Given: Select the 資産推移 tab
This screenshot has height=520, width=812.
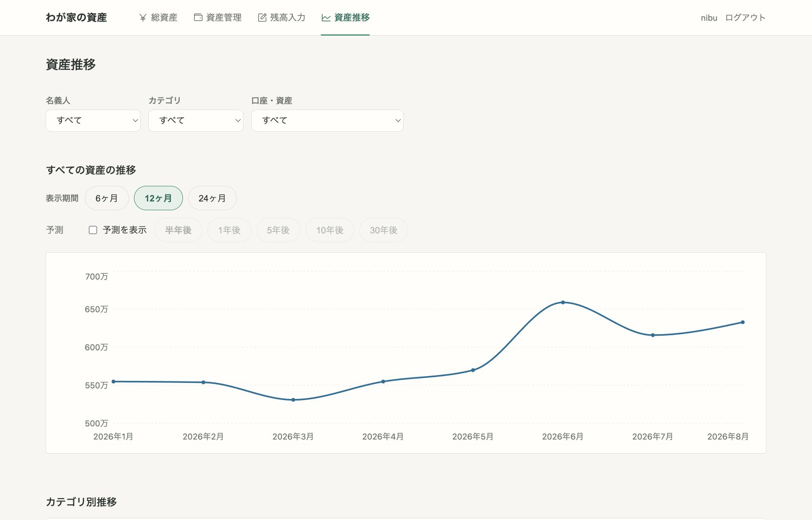Looking at the screenshot, I should point(345,18).
